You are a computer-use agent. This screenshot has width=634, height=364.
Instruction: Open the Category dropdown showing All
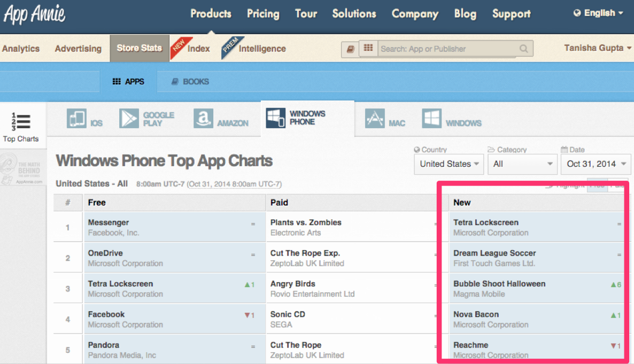click(522, 164)
